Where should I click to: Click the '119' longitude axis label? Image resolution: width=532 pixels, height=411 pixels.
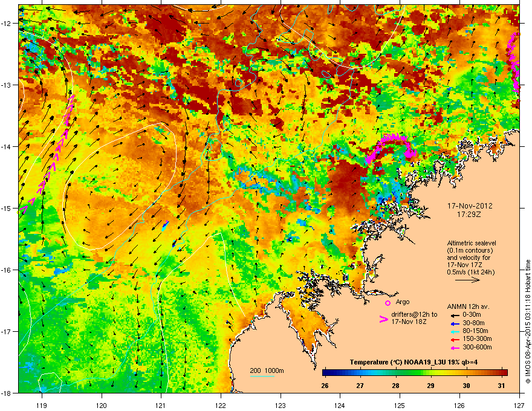tap(42, 406)
